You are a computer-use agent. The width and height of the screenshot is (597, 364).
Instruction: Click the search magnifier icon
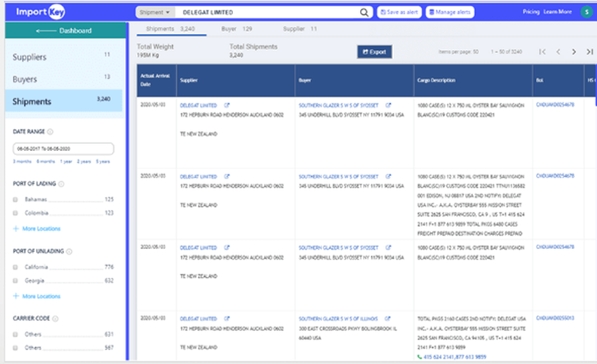364,13
